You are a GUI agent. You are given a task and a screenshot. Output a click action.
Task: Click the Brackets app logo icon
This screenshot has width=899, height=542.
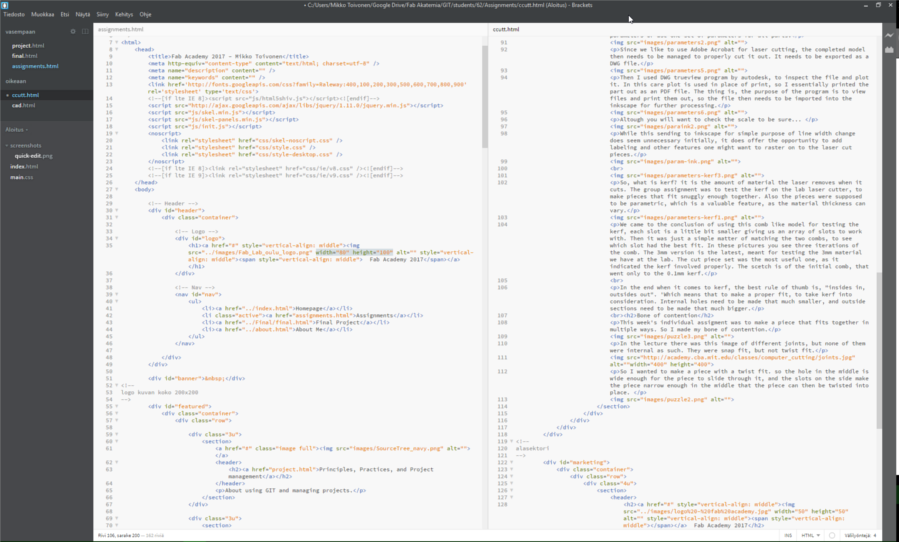coord(5,5)
